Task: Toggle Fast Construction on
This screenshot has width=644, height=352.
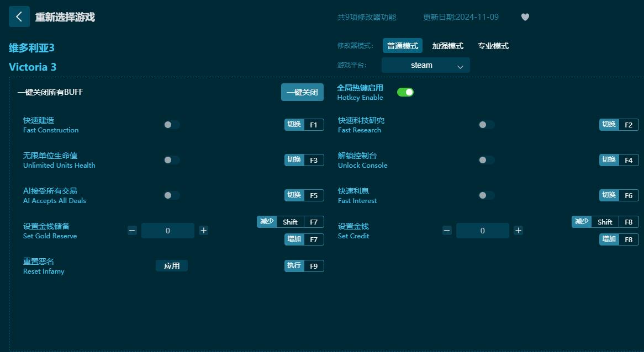Action: coord(171,125)
